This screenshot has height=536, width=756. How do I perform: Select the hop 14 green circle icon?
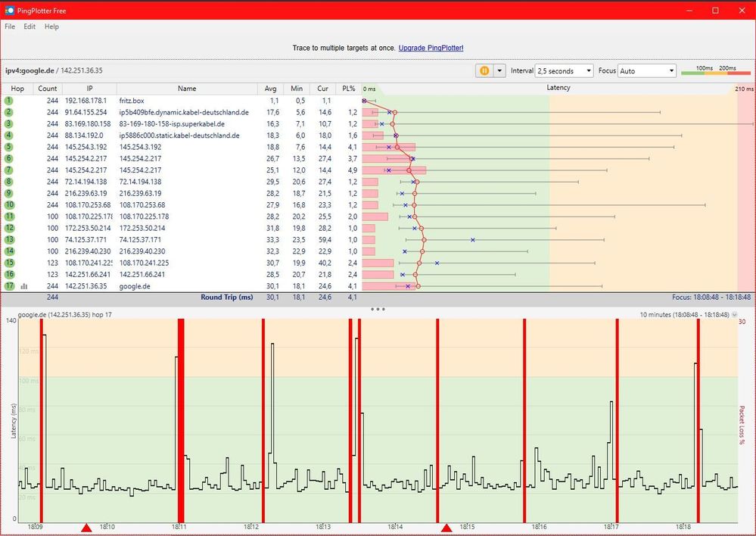9,251
